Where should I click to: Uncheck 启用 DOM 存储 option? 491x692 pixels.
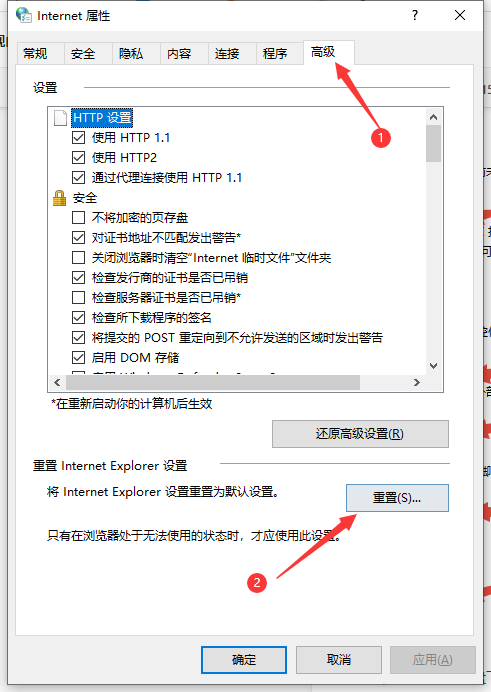79,357
